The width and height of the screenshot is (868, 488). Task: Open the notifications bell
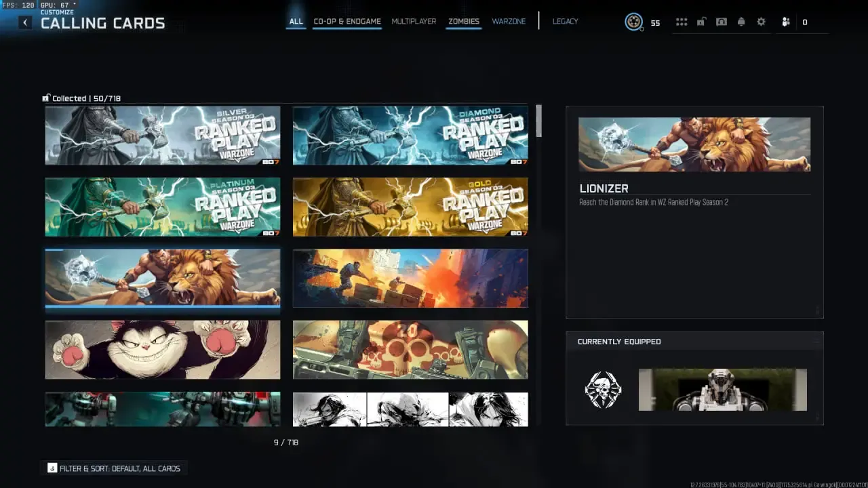741,22
